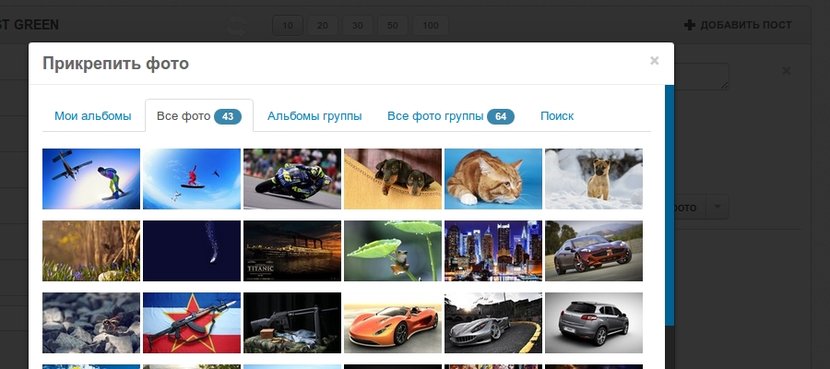Select the silver hatchback rear view photo
The height and width of the screenshot is (369, 830).
coord(594,323)
